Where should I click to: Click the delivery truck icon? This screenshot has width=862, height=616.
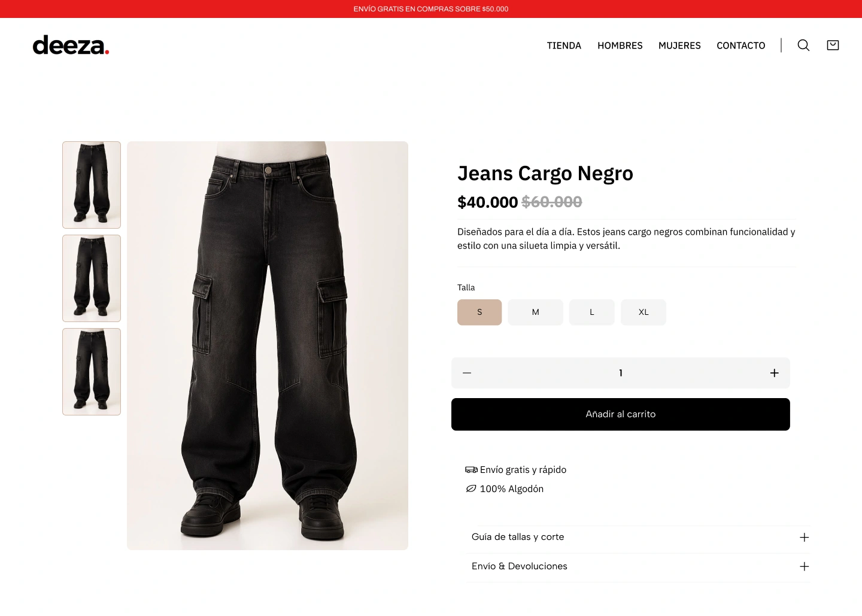click(x=471, y=470)
